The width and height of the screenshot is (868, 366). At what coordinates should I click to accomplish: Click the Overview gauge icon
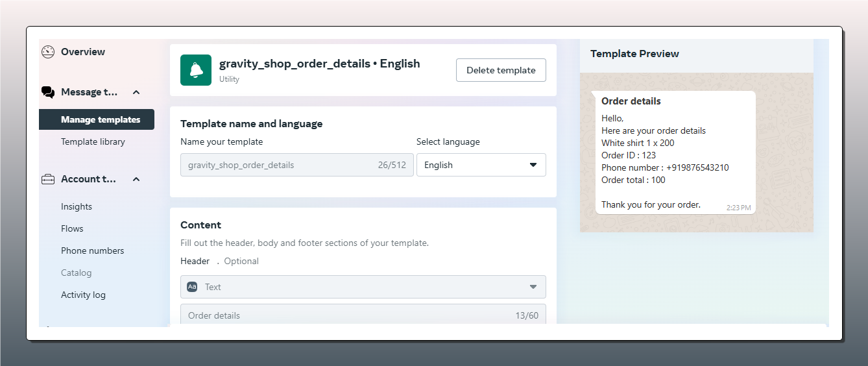pyautogui.click(x=48, y=52)
